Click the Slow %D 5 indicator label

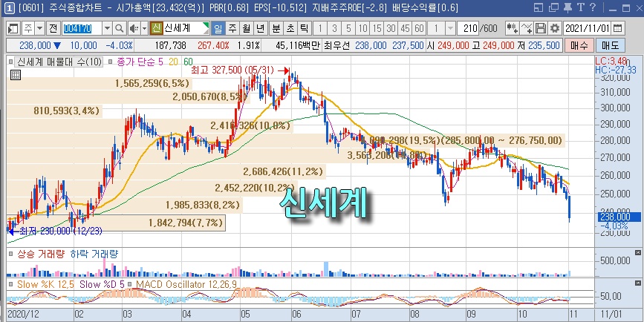tap(102, 284)
